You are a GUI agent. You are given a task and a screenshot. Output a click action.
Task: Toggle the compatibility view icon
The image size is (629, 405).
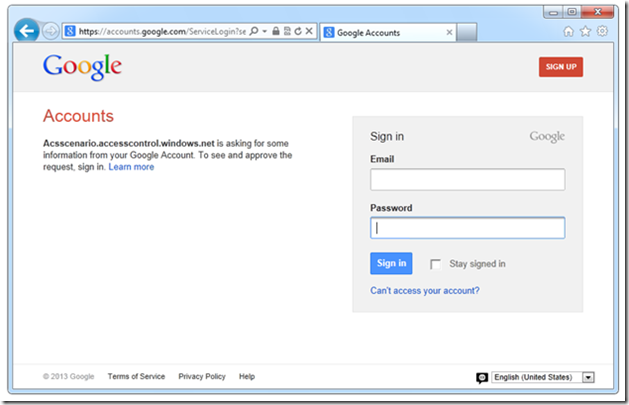point(287,31)
